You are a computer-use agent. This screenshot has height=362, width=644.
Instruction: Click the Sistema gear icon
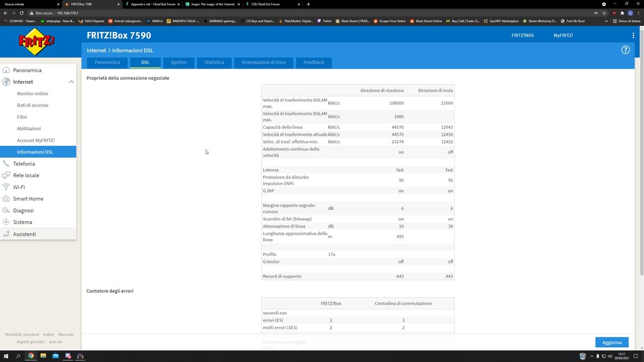coord(6,222)
